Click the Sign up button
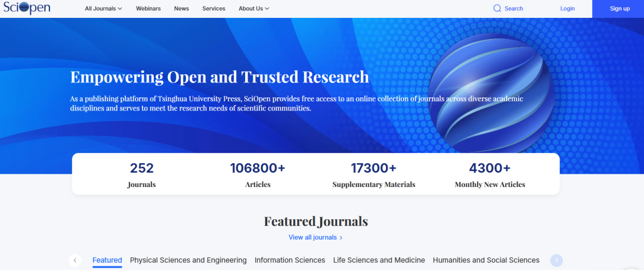644x270 pixels. pyautogui.click(x=620, y=8)
